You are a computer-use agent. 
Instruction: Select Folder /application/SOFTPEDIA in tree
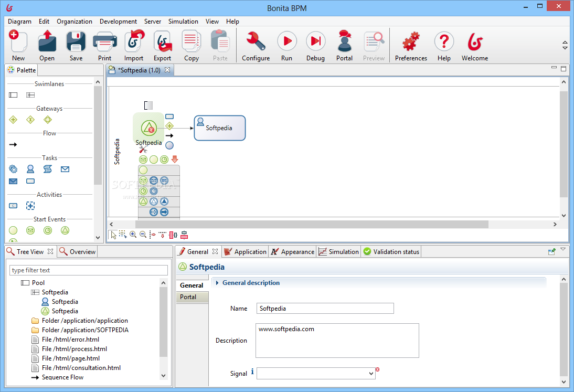(80, 330)
